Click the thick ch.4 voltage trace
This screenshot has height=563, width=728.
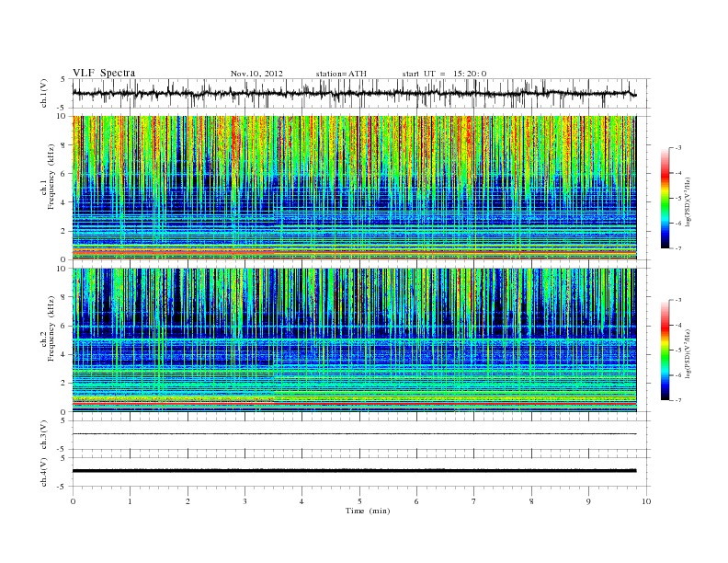click(354, 471)
